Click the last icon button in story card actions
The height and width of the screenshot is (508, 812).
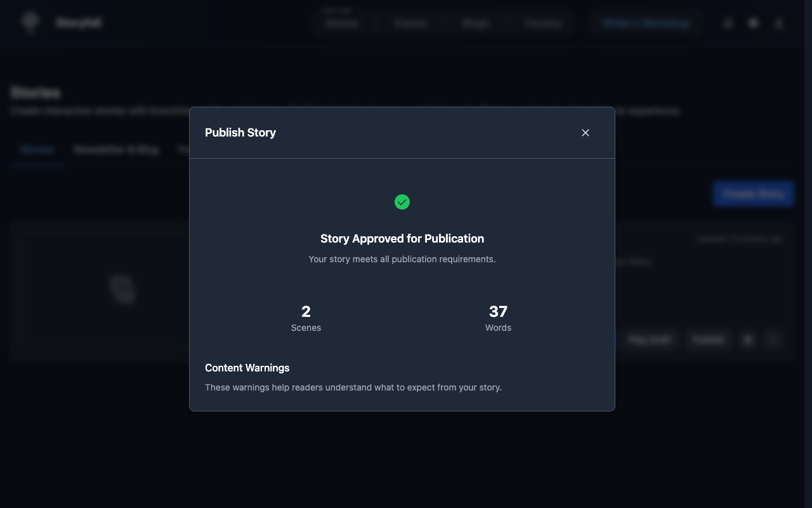click(773, 340)
